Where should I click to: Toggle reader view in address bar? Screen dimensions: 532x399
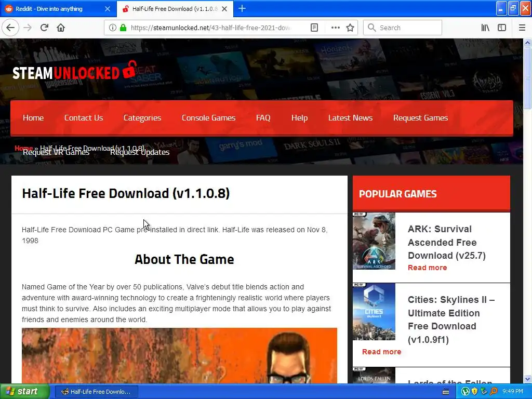[314, 28]
